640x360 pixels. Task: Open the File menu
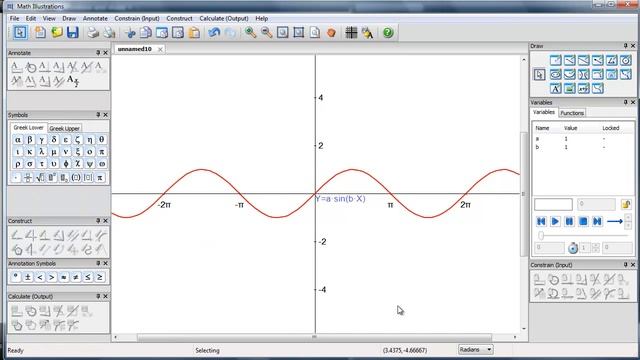pos(14,18)
